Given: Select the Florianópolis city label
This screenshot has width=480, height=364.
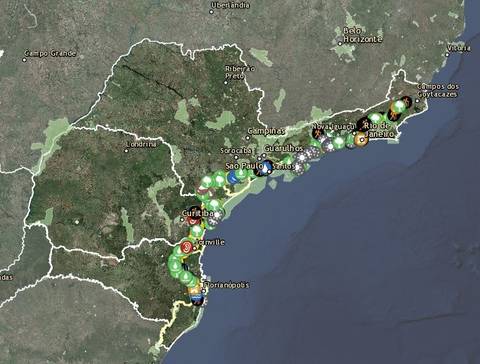Looking at the screenshot, I should (227, 285).
